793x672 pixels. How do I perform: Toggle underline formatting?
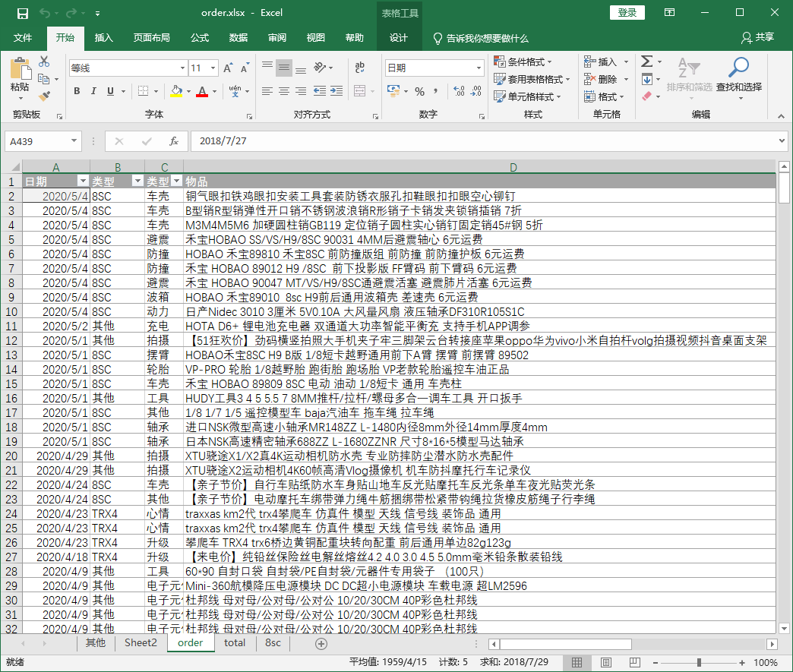click(x=110, y=91)
